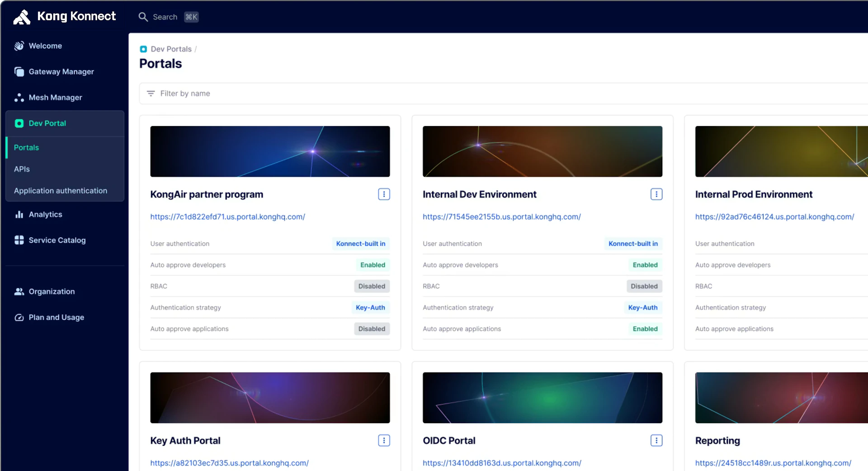
Task: Click the search magnifier icon
Action: (143, 17)
